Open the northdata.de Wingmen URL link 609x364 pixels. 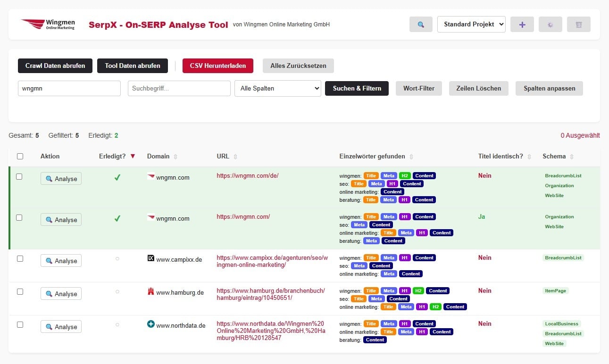pos(271,331)
